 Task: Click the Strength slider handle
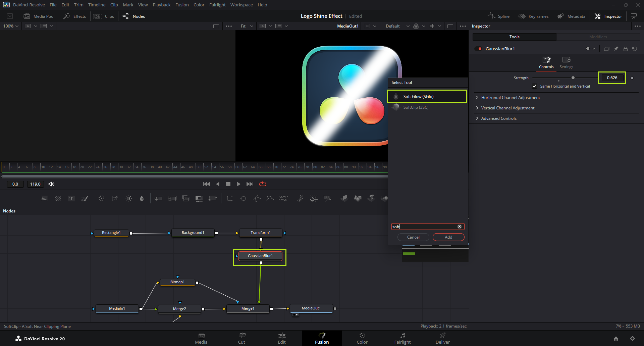click(x=573, y=78)
